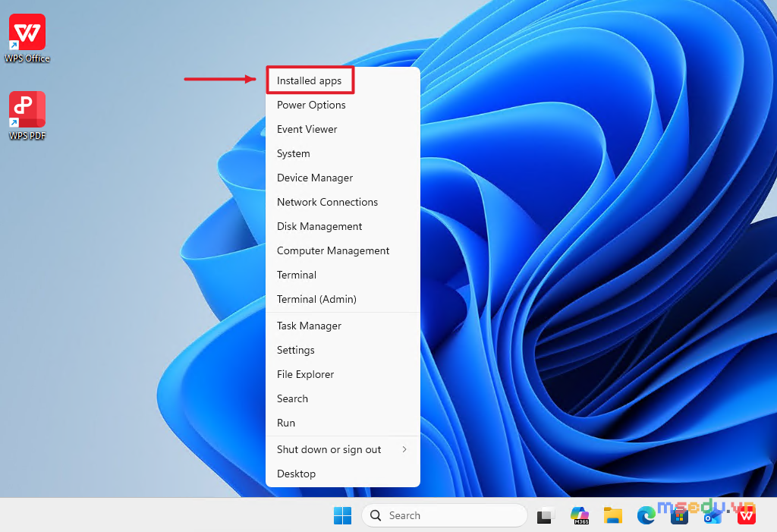This screenshot has height=532, width=777.
Task: Choose Event Viewer in the menu
Action: click(x=343, y=130)
